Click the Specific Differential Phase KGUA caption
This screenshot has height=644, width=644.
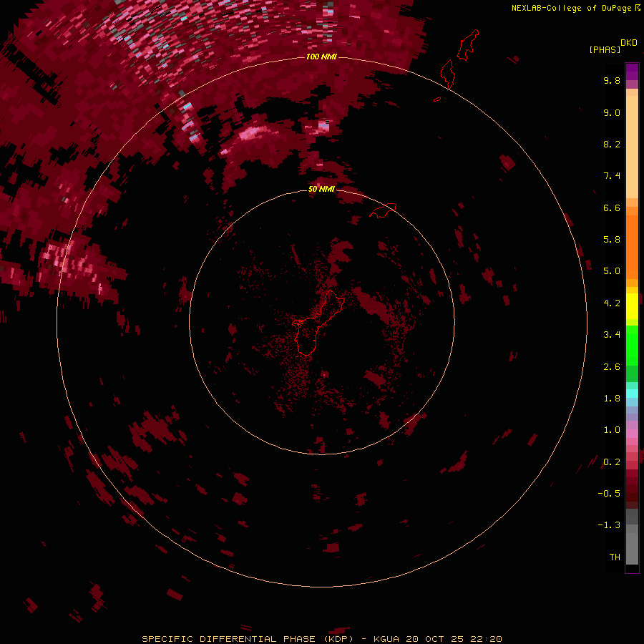[321, 639]
